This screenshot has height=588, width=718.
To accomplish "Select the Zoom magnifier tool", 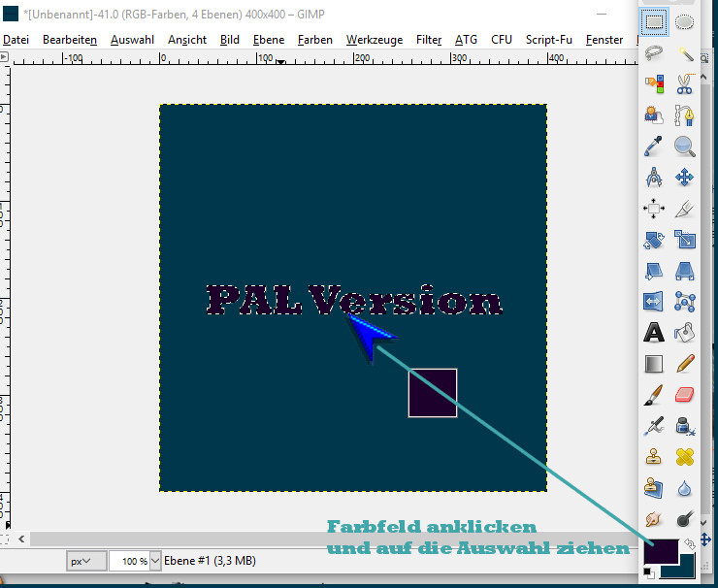I will 685,147.
